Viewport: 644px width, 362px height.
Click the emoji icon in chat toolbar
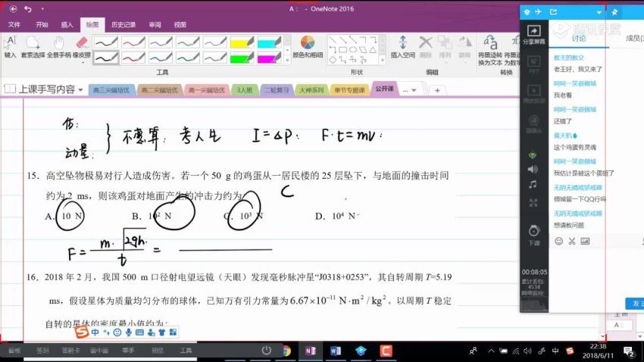[x=559, y=242]
